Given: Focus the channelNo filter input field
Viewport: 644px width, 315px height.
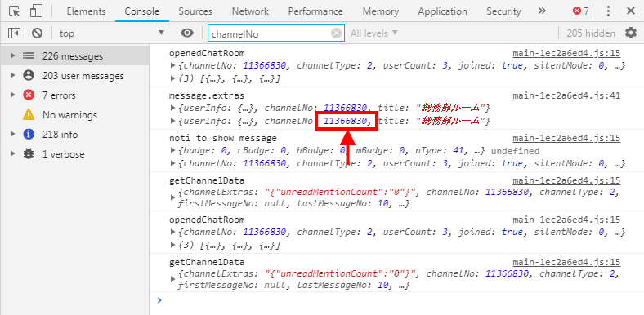Looking at the screenshot, I should [x=271, y=33].
